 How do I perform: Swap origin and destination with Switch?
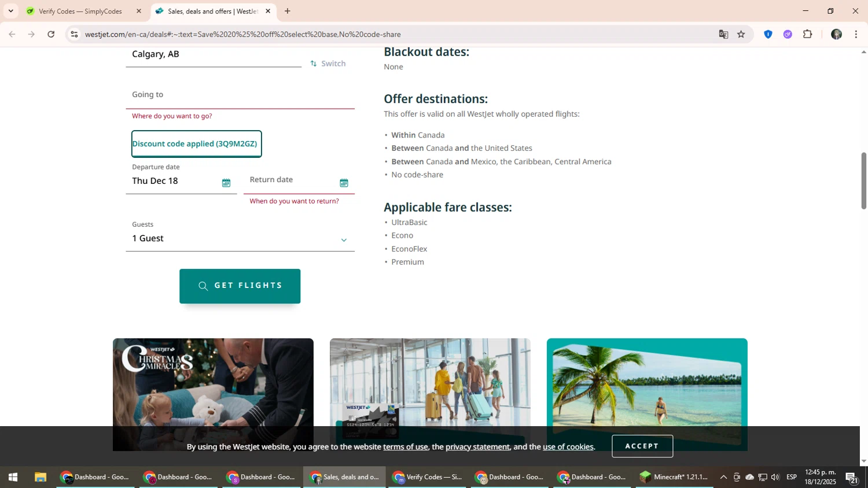pyautogui.click(x=328, y=64)
